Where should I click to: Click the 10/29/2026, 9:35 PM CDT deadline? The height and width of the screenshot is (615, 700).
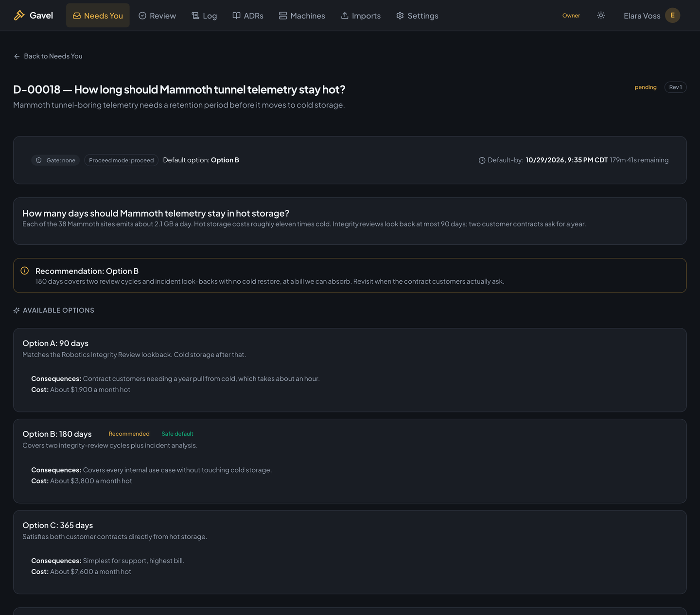click(566, 160)
